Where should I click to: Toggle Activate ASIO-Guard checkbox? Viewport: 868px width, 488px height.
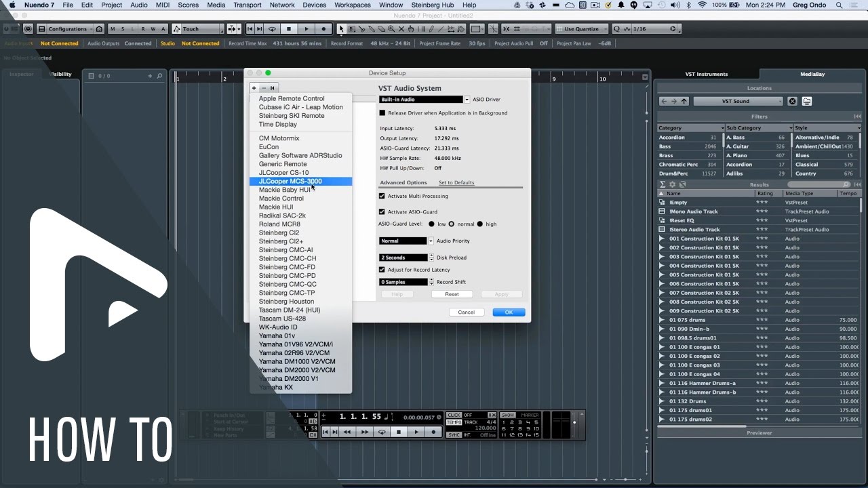point(382,211)
